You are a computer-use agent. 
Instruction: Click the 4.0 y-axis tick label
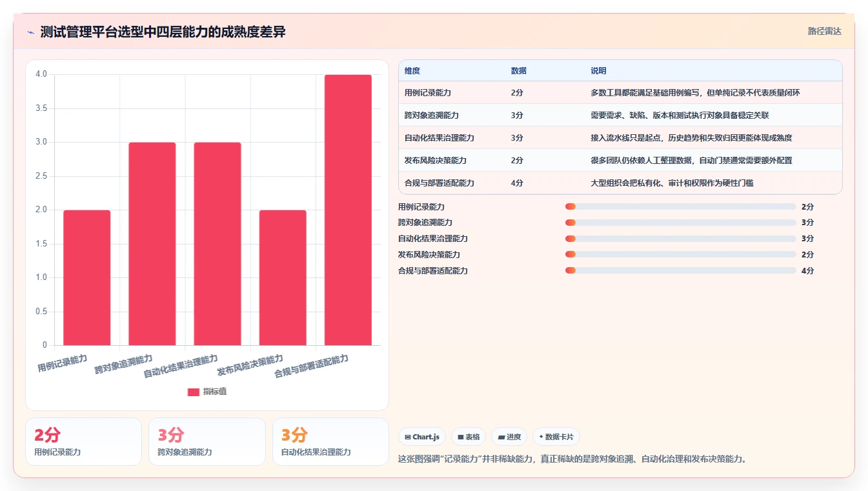click(41, 74)
